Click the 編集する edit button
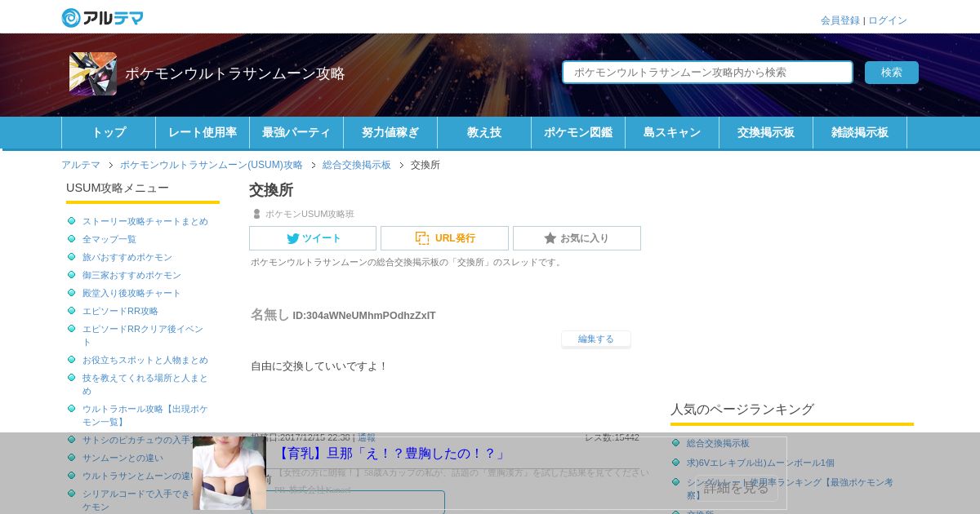980x514 pixels. click(596, 339)
